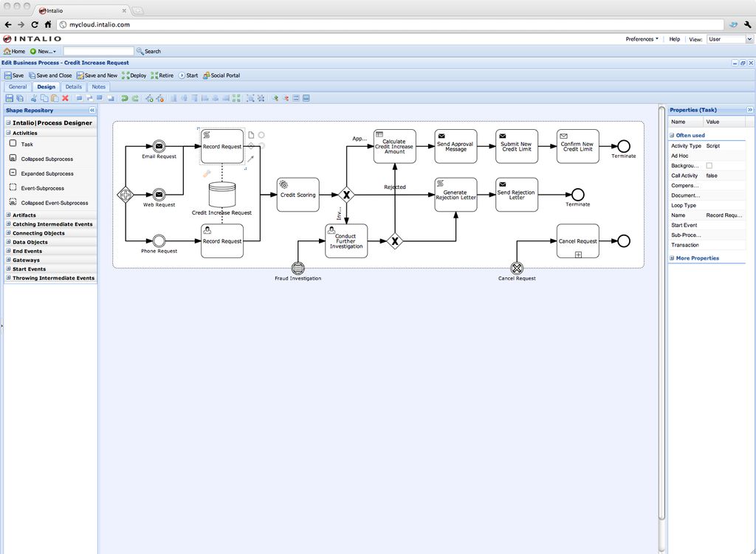Click the Cancel Request boundary event
The image size is (756, 554).
(x=517, y=269)
